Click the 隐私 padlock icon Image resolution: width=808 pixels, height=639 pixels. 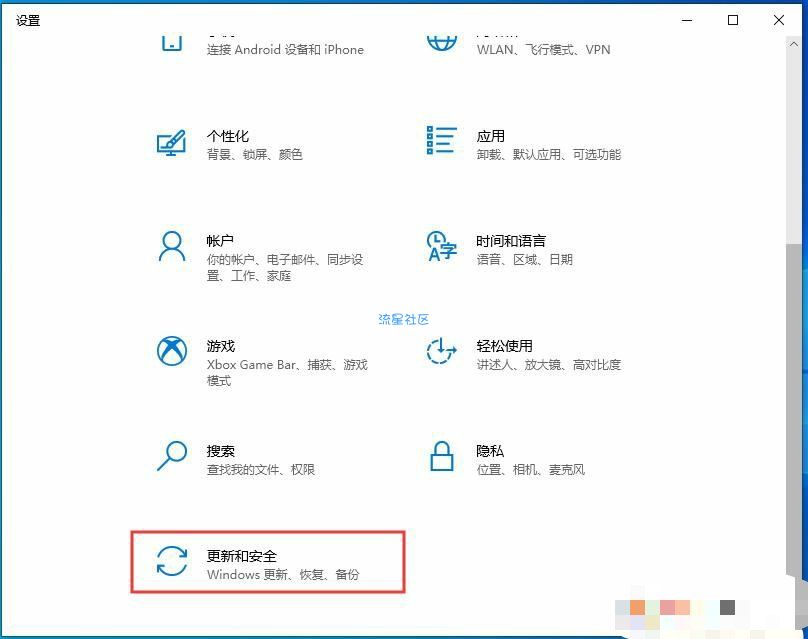(442, 456)
